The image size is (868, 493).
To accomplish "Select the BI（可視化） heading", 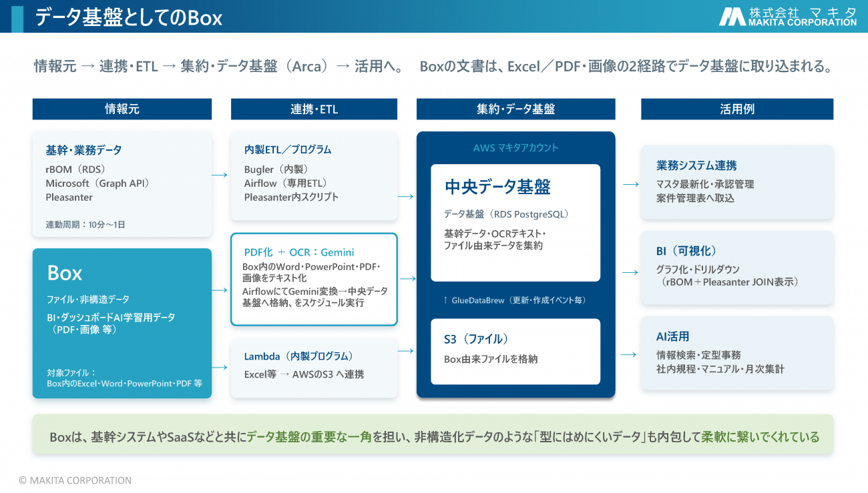I will 686,251.
